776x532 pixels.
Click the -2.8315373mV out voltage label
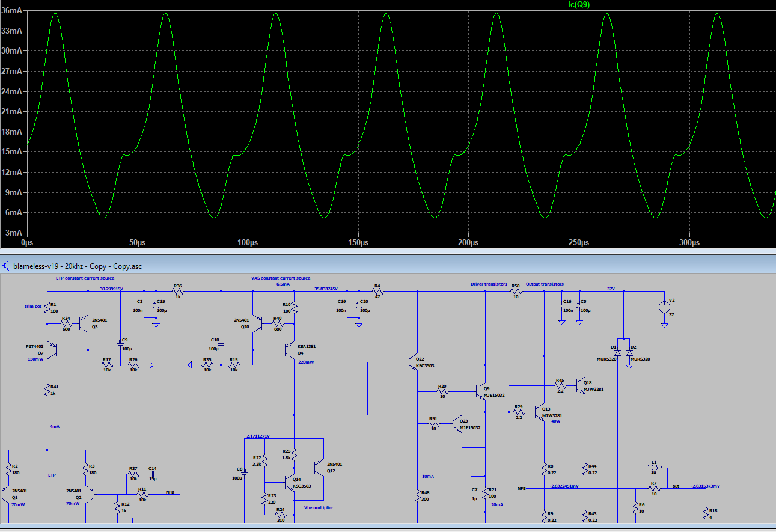705,486
